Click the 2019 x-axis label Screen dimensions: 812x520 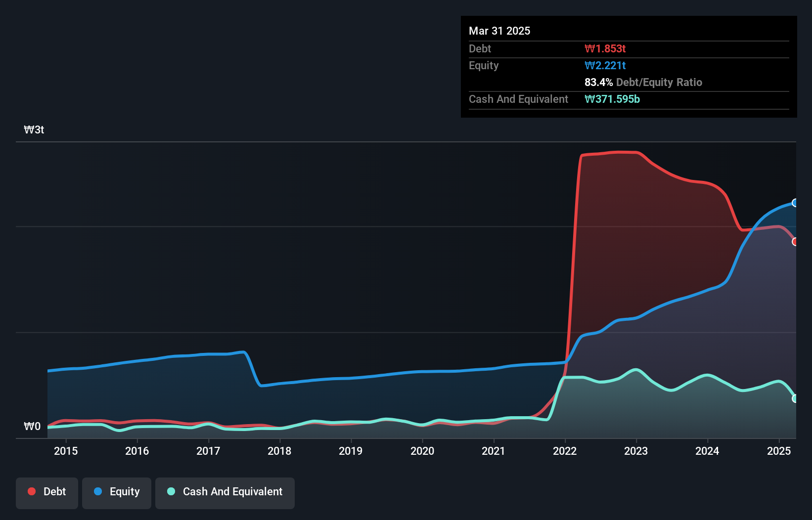coord(351,451)
